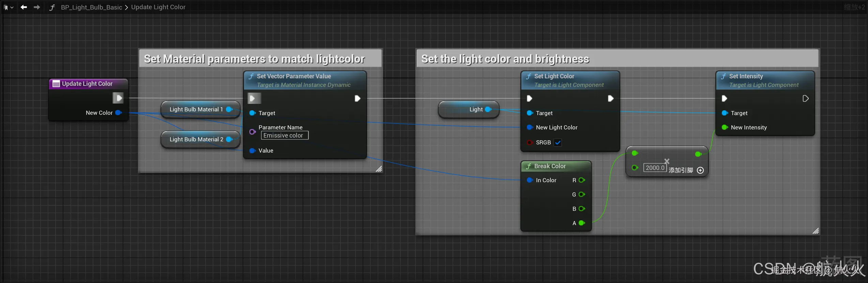Viewport: 868px width, 283px height.
Task: Click resize handle of material parameters comment
Action: point(379,169)
